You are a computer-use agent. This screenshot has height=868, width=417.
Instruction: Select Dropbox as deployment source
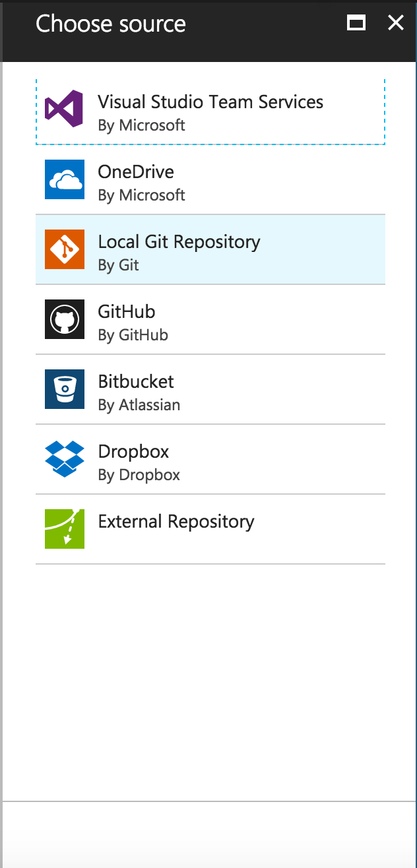point(210,459)
